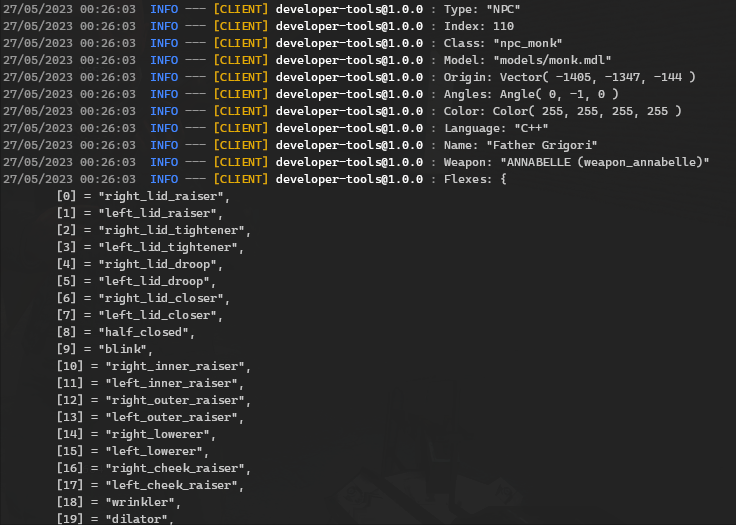Select the Index: 110 log entry
The height and width of the screenshot is (525, 736).
click(479, 26)
